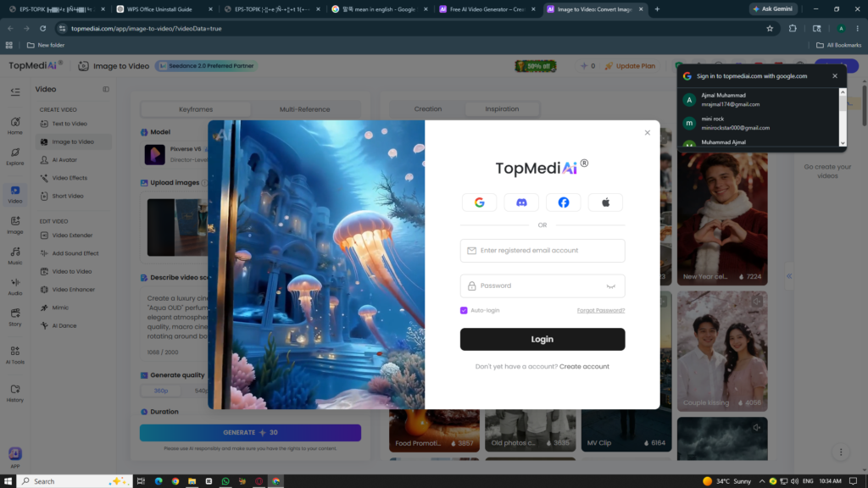
Task: Click the Login button
Action: 542,339
